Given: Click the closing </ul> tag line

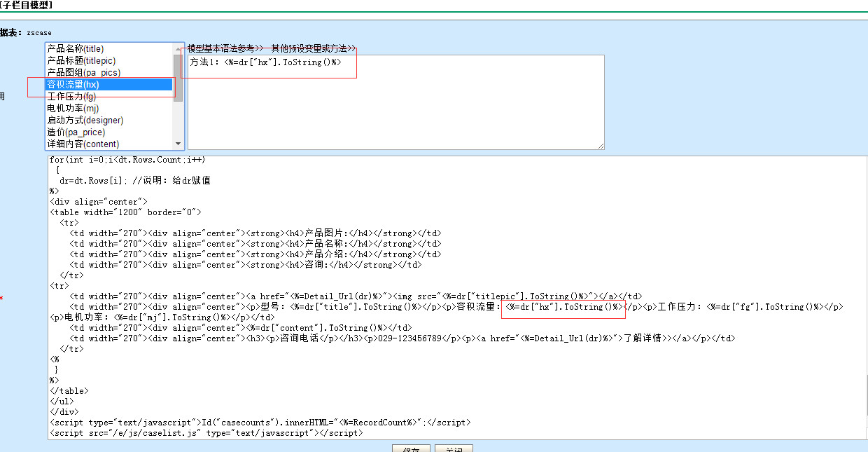Looking at the screenshot, I should tap(62, 402).
